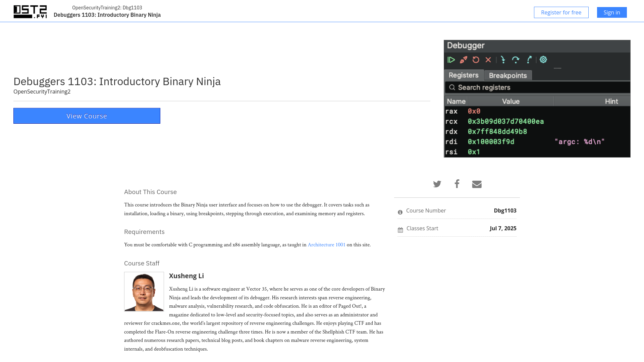Open the View Course button
Screen dimensions: 644x362
coord(87,116)
